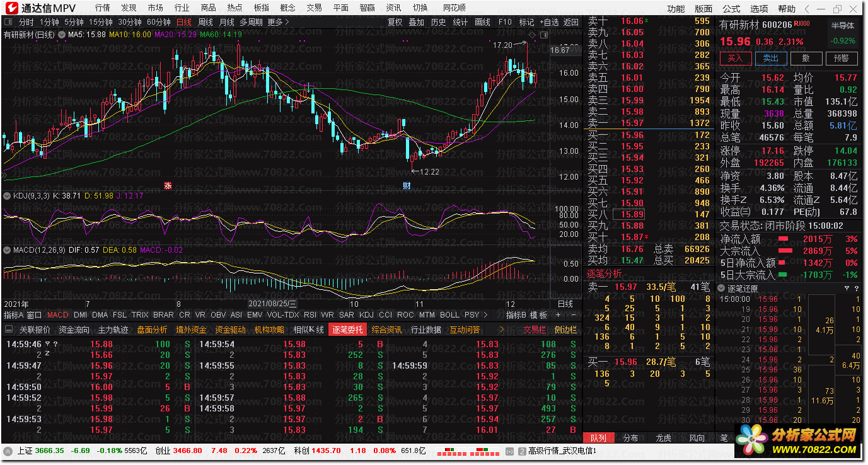
Task: Click the 返回 button
Action: [x=571, y=22]
